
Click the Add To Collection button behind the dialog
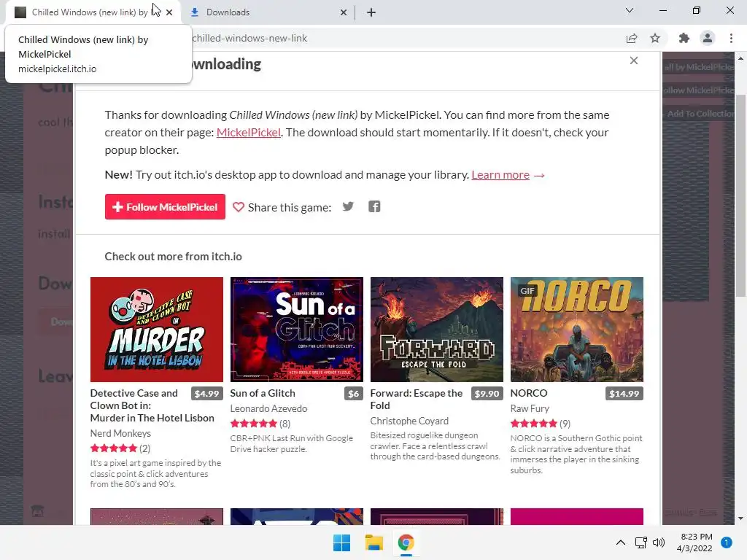(699, 114)
